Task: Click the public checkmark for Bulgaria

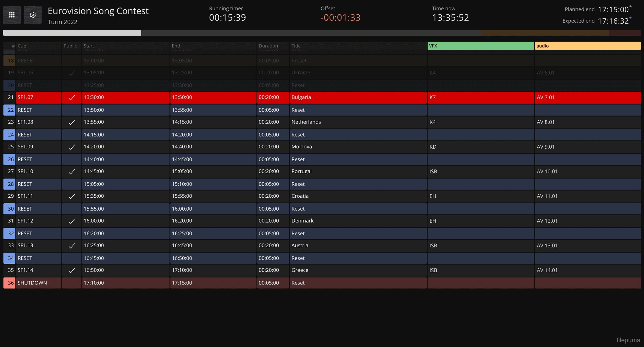Action: (72, 98)
